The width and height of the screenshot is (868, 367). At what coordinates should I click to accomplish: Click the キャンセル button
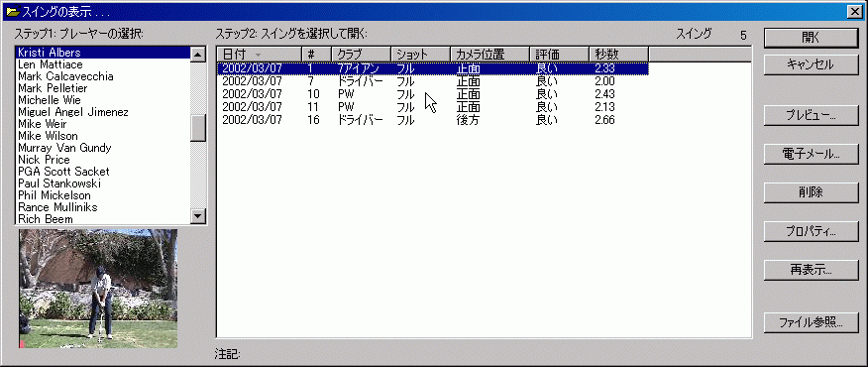click(811, 64)
